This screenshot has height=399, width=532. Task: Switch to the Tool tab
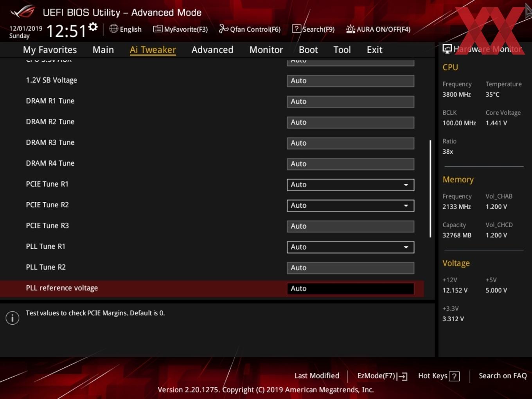pyautogui.click(x=342, y=50)
